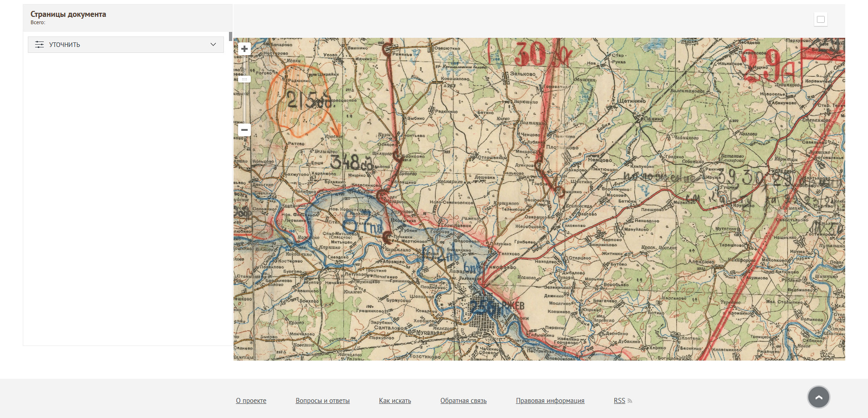Open the Обратная связь feedback link
The height and width of the screenshot is (418, 868).
tap(463, 401)
